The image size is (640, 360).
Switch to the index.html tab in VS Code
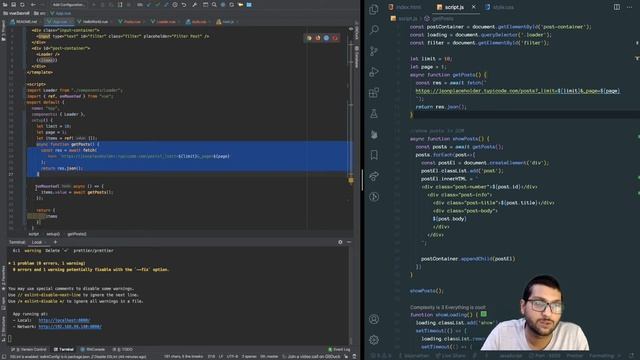404,7
